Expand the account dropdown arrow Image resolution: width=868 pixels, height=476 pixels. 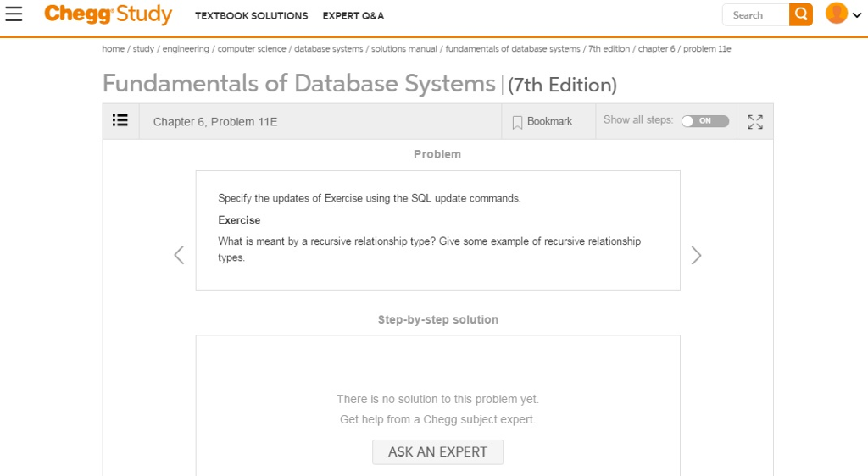point(857,15)
